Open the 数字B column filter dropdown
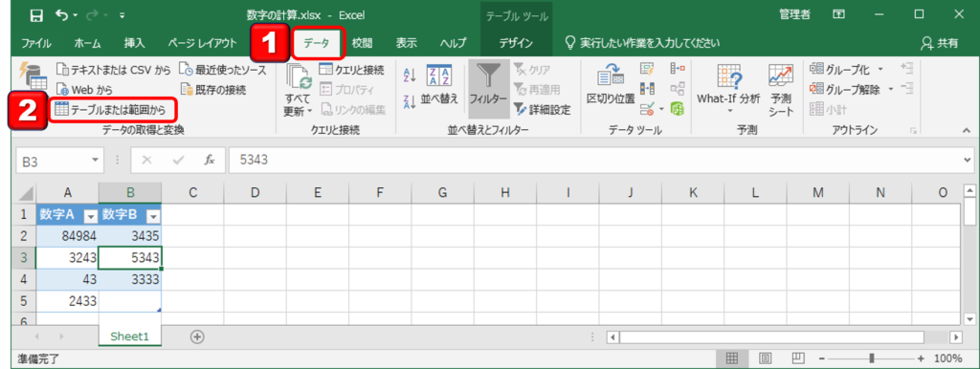980x369 pixels. (153, 216)
